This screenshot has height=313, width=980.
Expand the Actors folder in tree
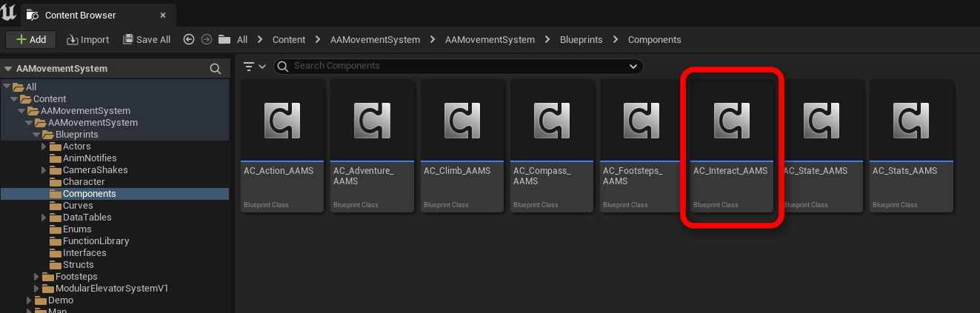pos(45,147)
